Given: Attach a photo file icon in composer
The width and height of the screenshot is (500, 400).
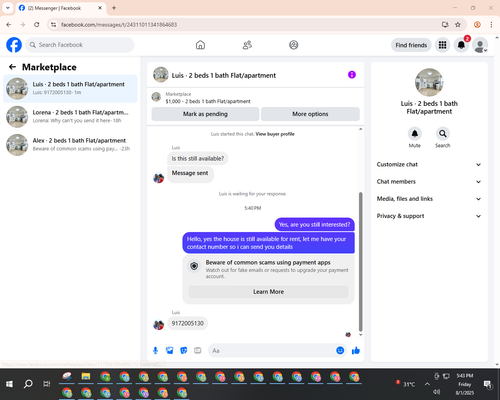Looking at the screenshot, I should [x=169, y=350].
